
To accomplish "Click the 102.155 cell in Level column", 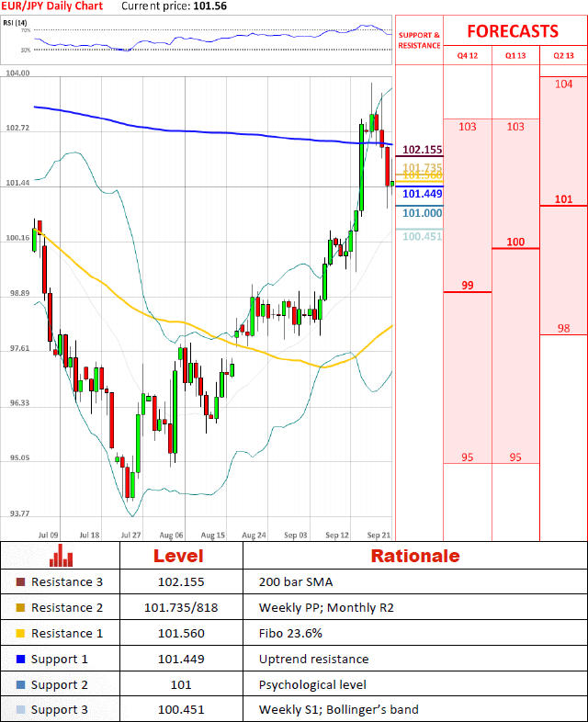I will pyautogui.click(x=181, y=582).
